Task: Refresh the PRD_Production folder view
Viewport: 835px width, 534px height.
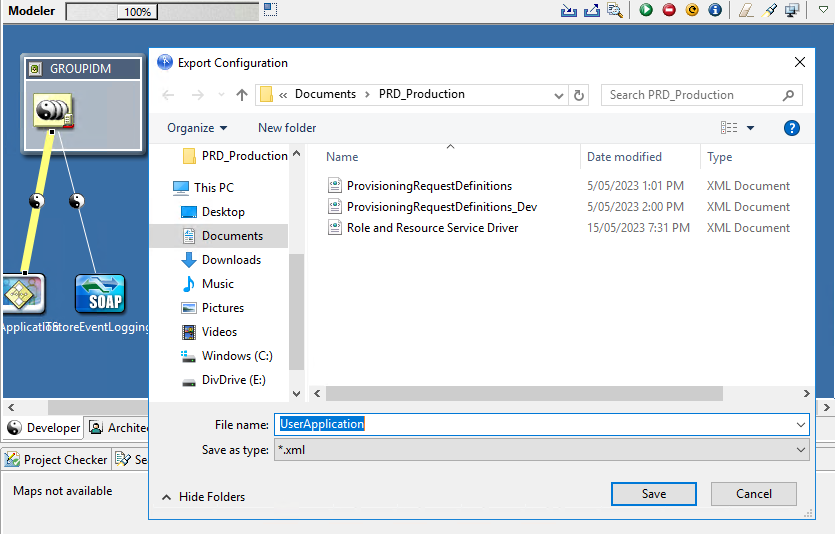Action: (x=579, y=95)
